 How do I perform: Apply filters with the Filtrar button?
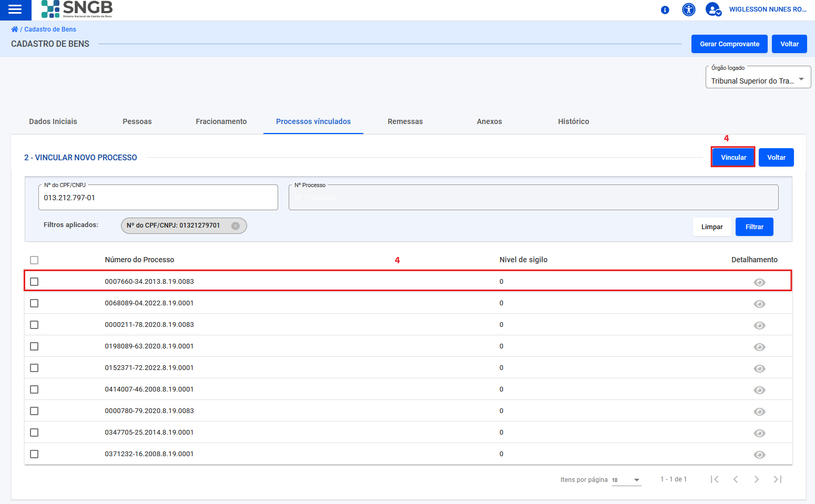pos(755,227)
